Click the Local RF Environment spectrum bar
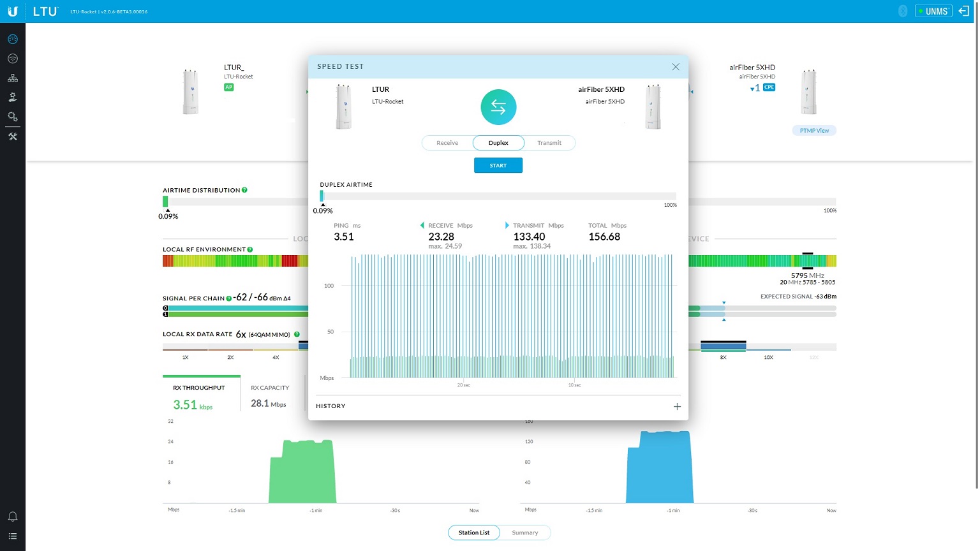The image size is (980, 551). 235,261
